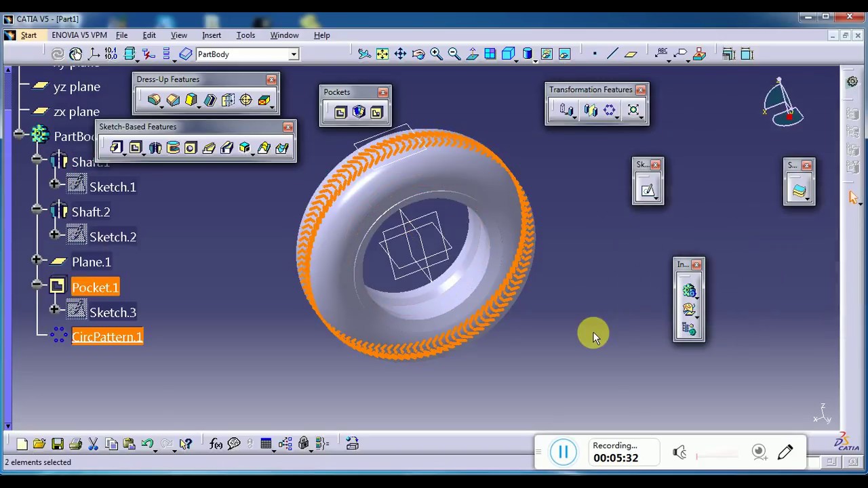This screenshot has width=868, height=488.
Task: Select the Slot tool
Action: pos(226,148)
